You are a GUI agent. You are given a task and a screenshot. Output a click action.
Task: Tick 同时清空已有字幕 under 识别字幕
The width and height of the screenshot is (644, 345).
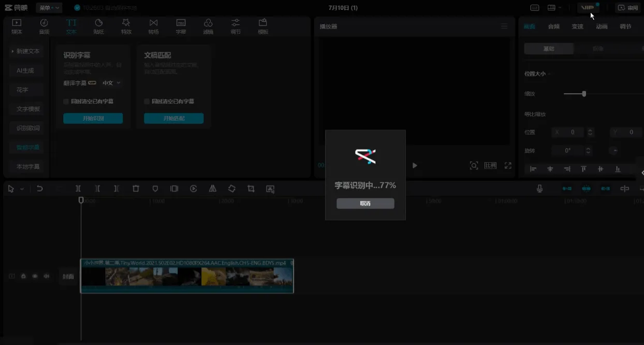coord(66,102)
